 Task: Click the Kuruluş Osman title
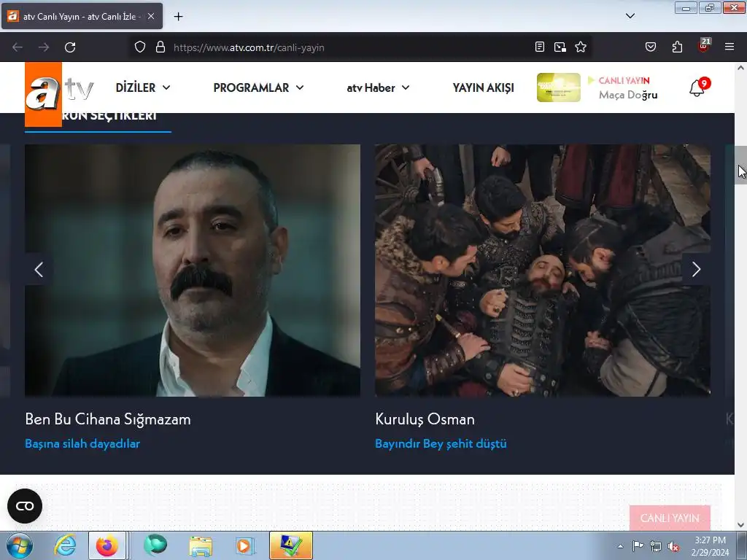(425, 419)
